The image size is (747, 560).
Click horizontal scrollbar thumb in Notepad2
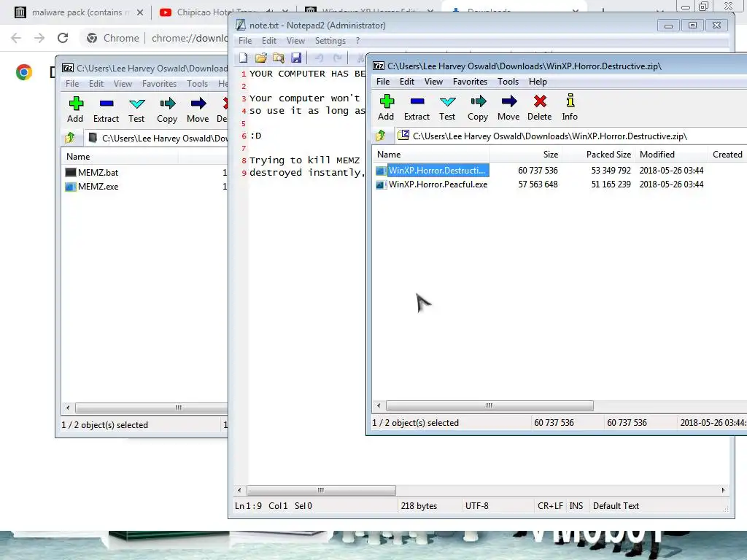click(321, 490)
